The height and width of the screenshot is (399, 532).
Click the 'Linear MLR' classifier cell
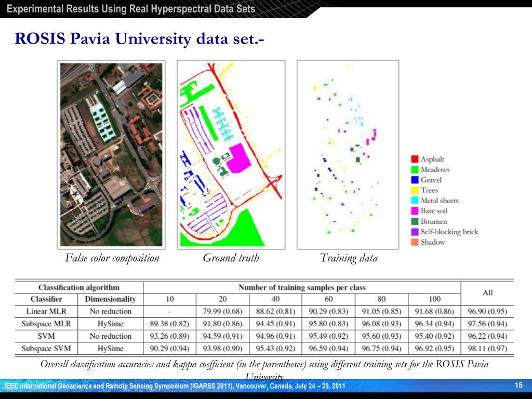point(46,311)
